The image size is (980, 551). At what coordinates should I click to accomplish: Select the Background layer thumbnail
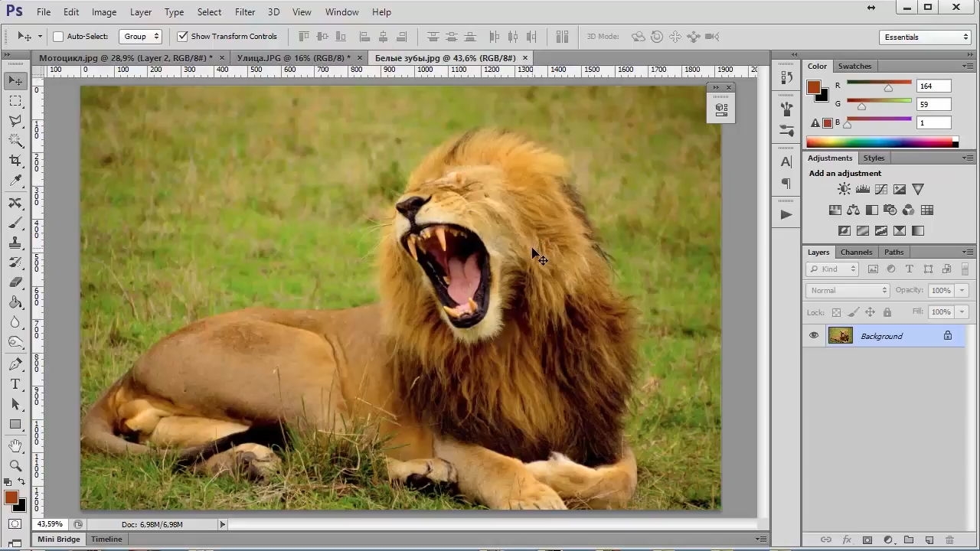pyautogui.click(x=840, y=335)
